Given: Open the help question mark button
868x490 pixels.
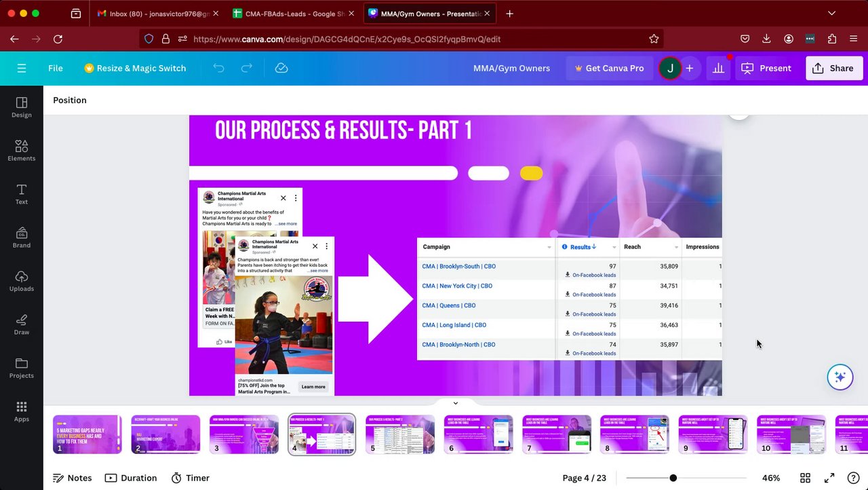Looking at the screenshot, I should point(853,478).
